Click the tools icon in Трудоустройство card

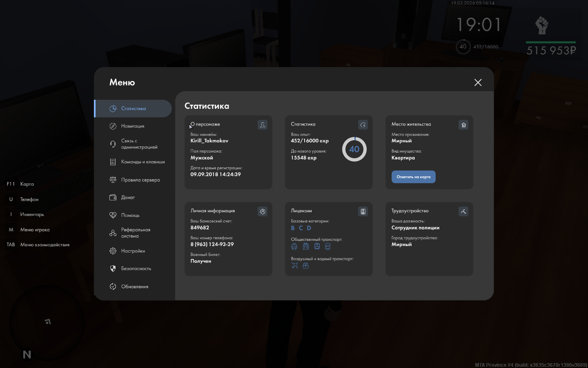463,211
